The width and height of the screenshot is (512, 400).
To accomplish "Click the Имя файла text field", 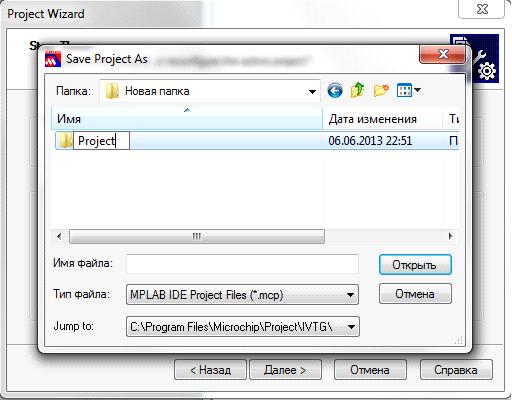I will pos(242,264).
